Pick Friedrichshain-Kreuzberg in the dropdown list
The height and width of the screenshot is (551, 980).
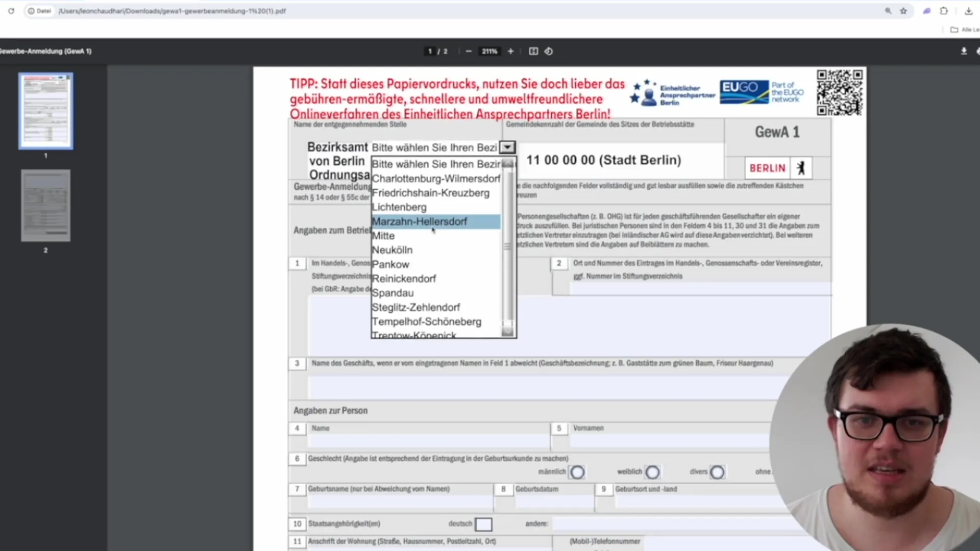coord(431,193)
